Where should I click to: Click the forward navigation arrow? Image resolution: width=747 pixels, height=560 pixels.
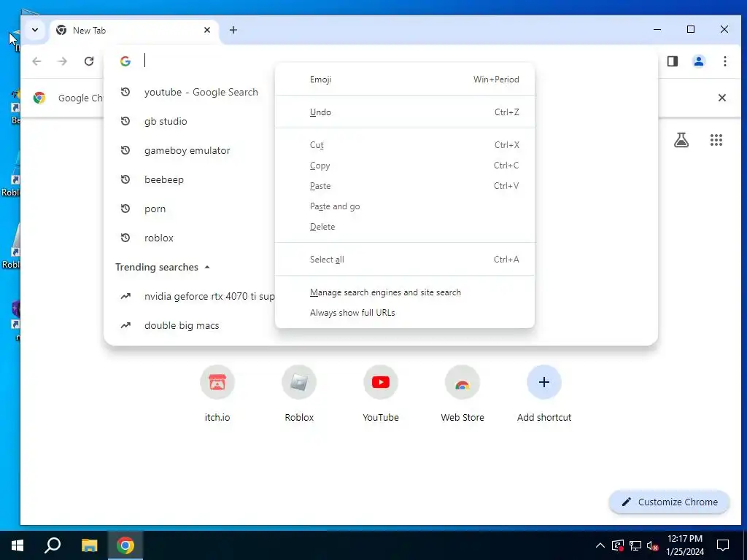point(63,61)
